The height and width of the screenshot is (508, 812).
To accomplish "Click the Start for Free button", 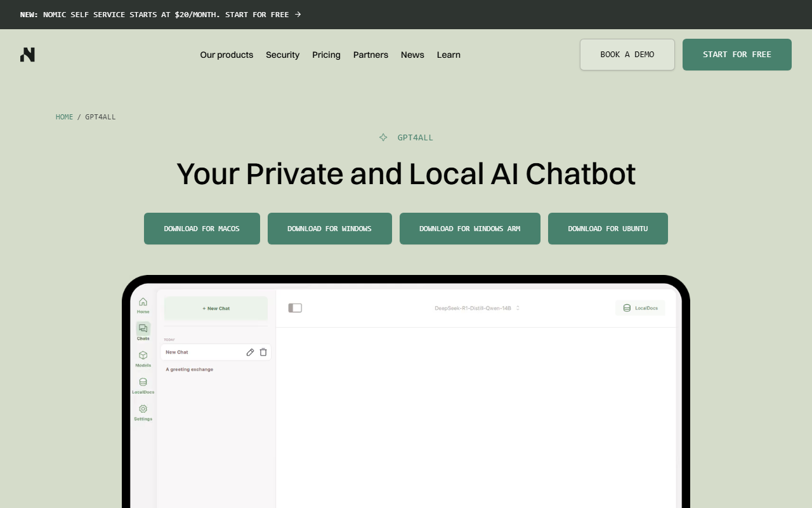I will pos(737,55).
